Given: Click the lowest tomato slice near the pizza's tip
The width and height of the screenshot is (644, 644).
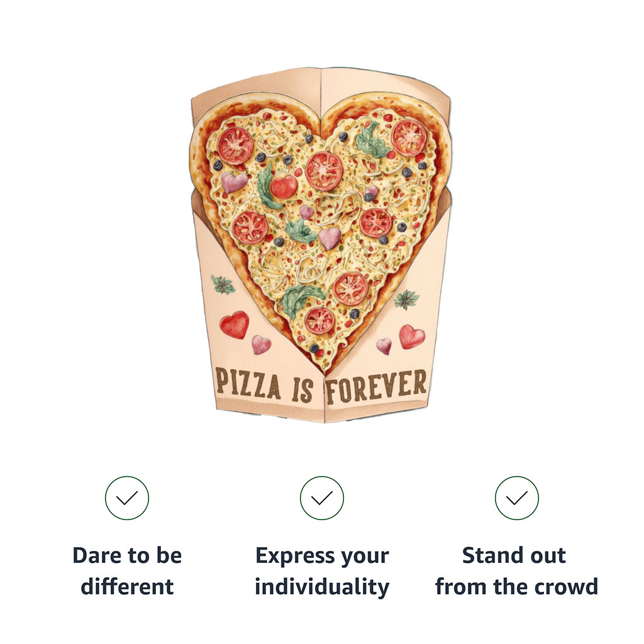Looking at the screenshot, I should (x=320, y=320).
